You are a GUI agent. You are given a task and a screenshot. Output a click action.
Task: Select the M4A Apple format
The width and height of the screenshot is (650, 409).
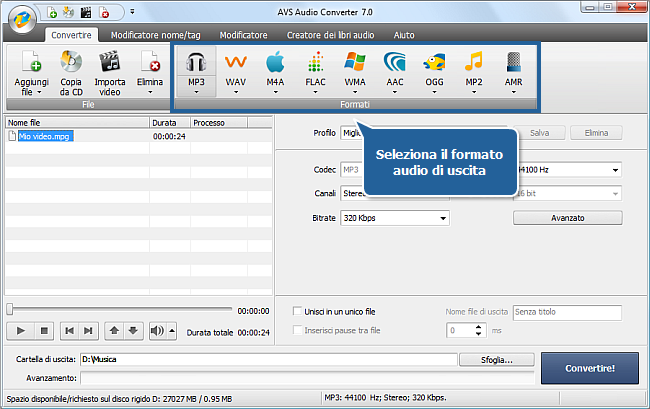275,66
